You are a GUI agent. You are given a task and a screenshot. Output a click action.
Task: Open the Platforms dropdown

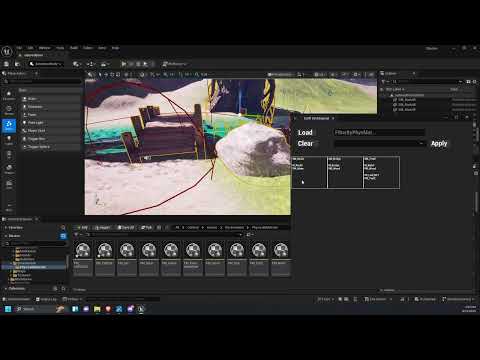tap(175, 64)
